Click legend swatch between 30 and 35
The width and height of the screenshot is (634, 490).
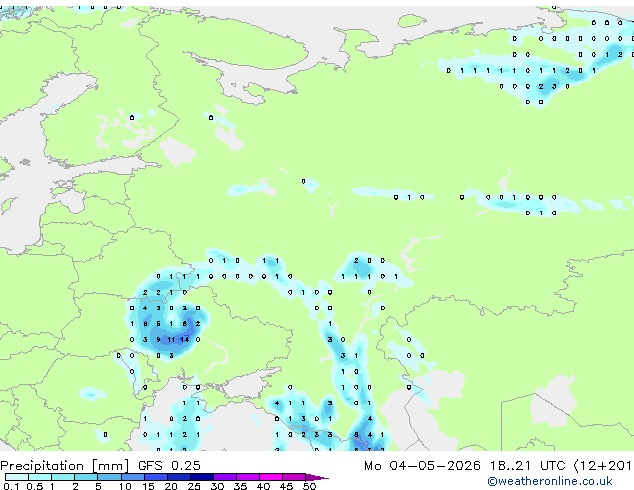click(225, 477)
